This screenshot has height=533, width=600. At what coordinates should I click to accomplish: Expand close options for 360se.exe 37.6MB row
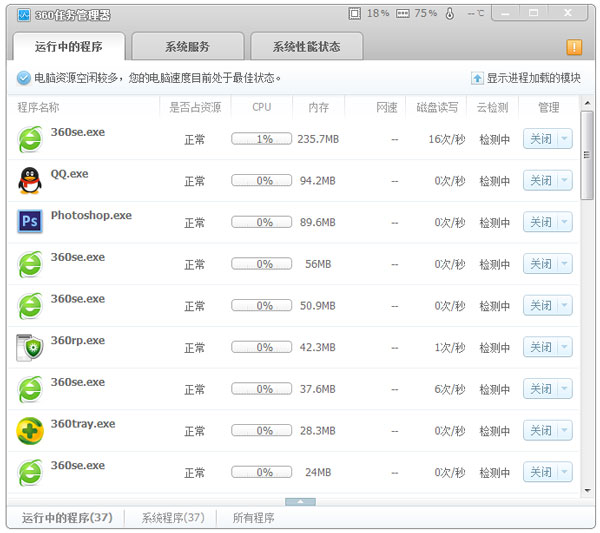click(x=565, y=389)
